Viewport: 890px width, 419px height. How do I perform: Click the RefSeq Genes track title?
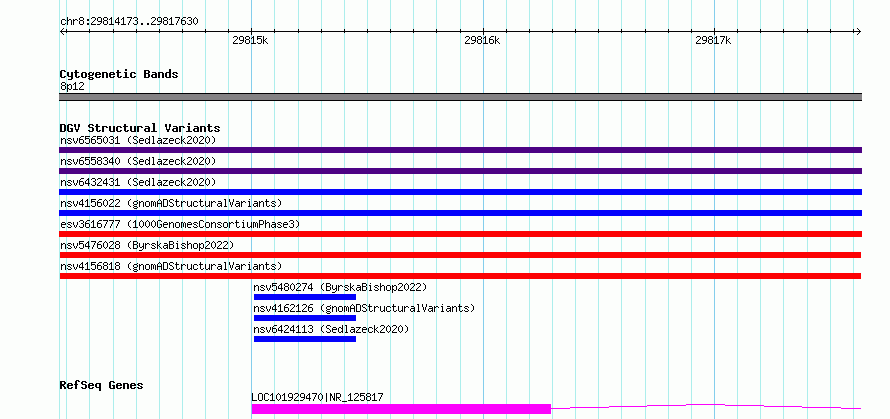pyautogui.click(x=101, y=386)
